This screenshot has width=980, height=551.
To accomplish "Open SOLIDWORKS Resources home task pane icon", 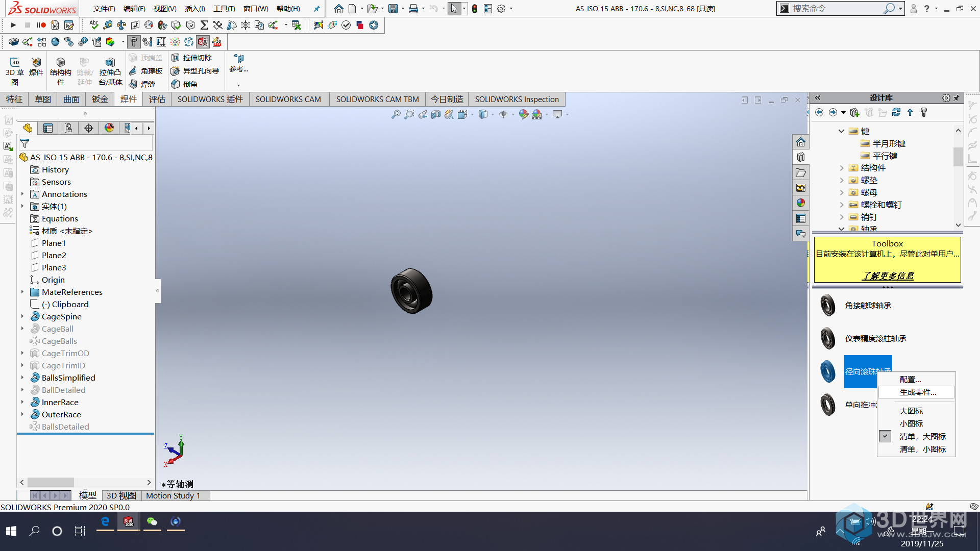I will 800,142.
